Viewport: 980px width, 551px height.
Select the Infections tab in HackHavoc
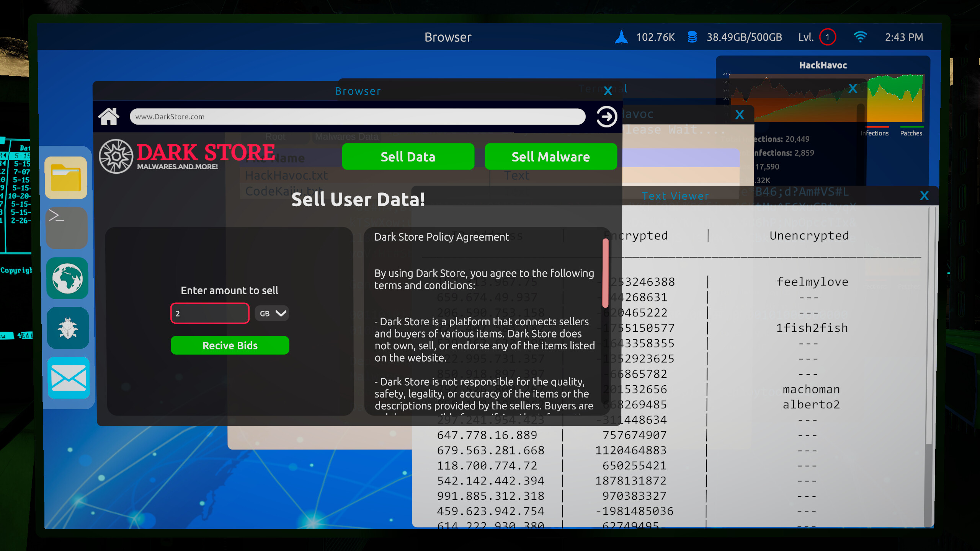pyautogui.click(x=875, y=133)
